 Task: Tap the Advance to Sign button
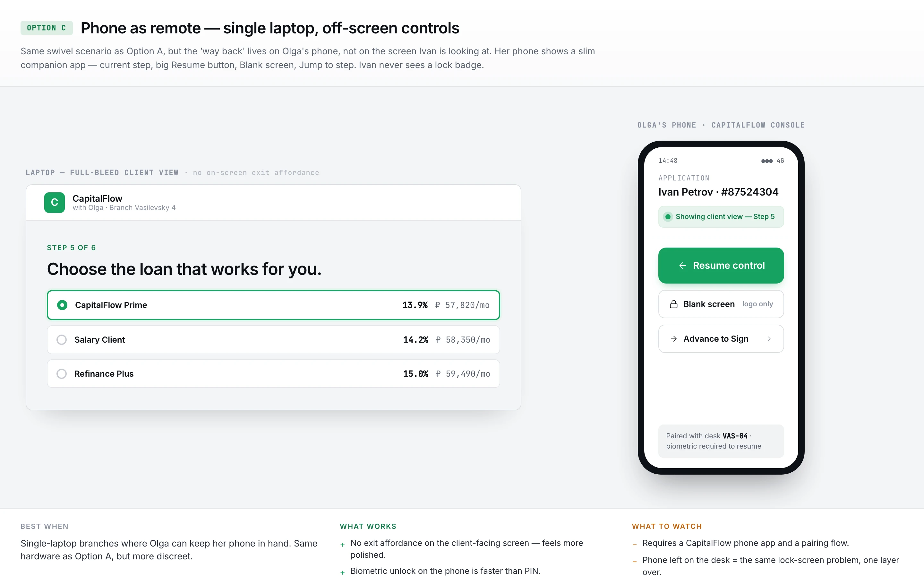(x=721, y=339)
